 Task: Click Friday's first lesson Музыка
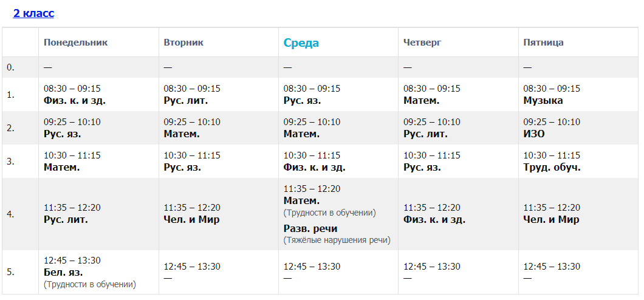(x=543, y=101)
